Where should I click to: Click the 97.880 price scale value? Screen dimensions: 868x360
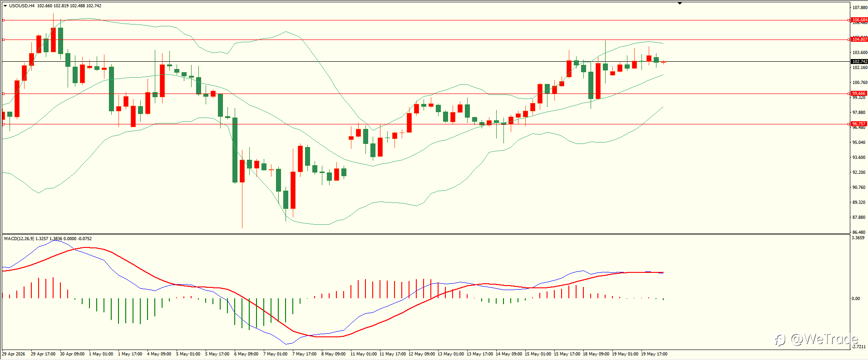(x=860, y=113)
